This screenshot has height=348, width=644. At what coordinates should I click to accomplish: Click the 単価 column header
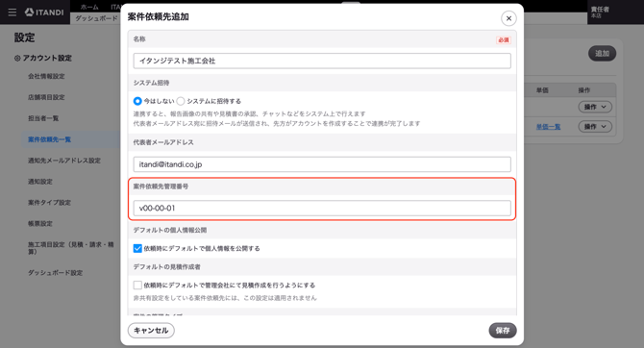click(542, 90)
